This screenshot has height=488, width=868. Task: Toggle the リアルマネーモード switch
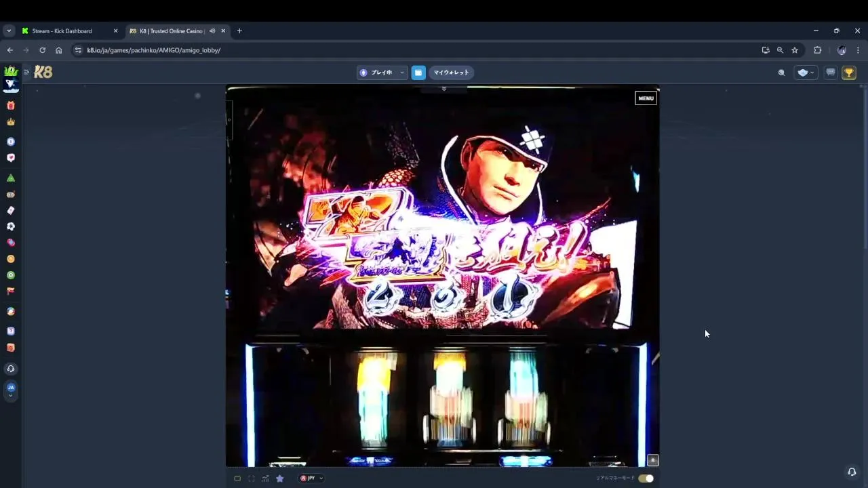pyautogui.click(x=646, y=479)
